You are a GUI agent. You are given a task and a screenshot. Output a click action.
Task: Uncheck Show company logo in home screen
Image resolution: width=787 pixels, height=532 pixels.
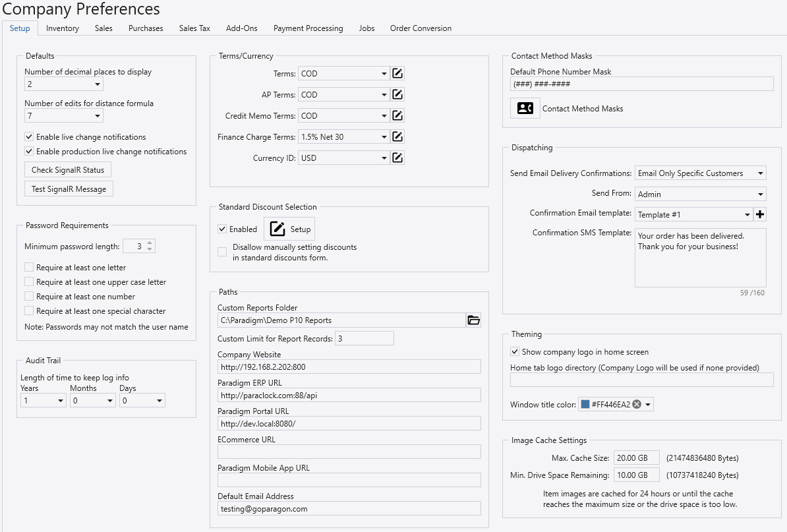tap(515, 352)
